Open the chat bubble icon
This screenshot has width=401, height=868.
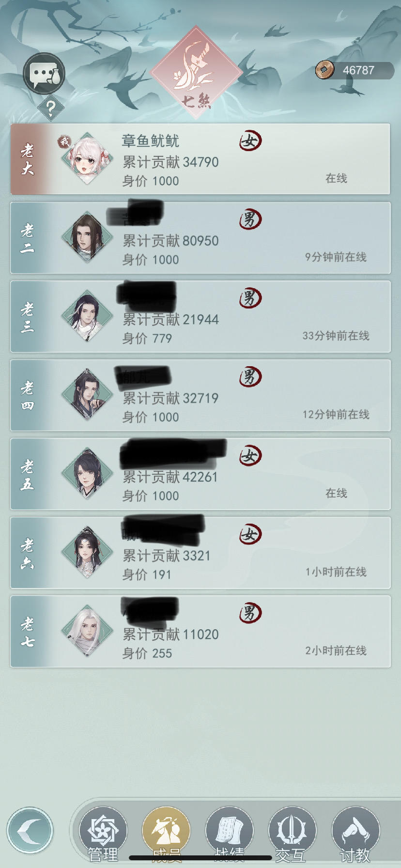pyautogui.click(x=44, y=74)
